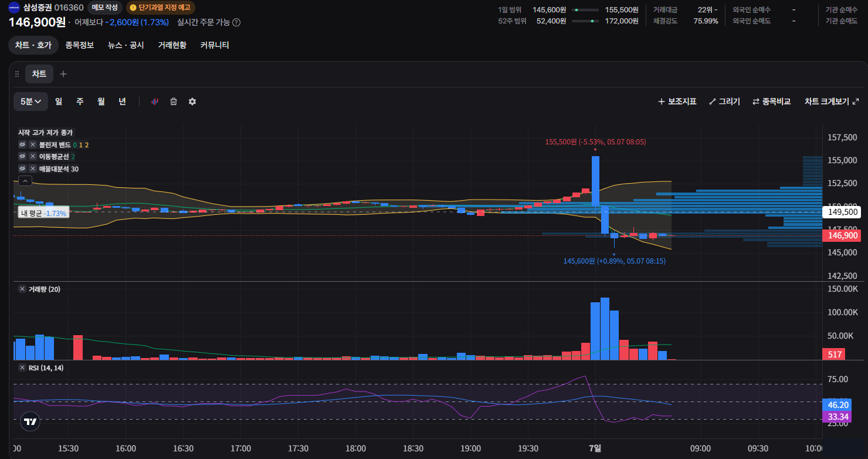
Task: Click the TradingView logo on chart
Action: coord(30,421)
